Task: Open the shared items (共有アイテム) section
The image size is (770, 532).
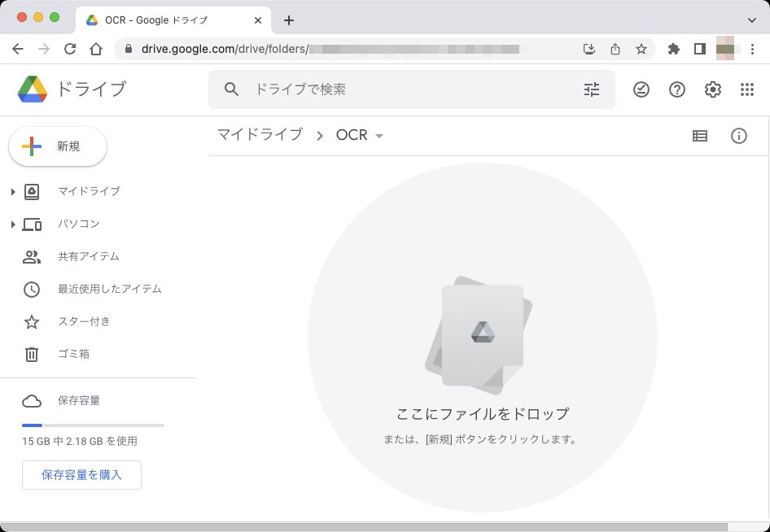Action: click(x=88, y=256)
